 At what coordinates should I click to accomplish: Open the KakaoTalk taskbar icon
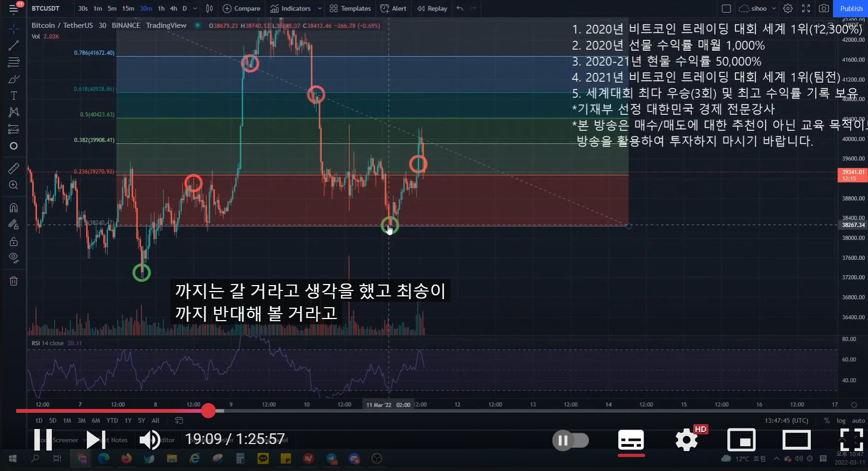click(263, 459)
